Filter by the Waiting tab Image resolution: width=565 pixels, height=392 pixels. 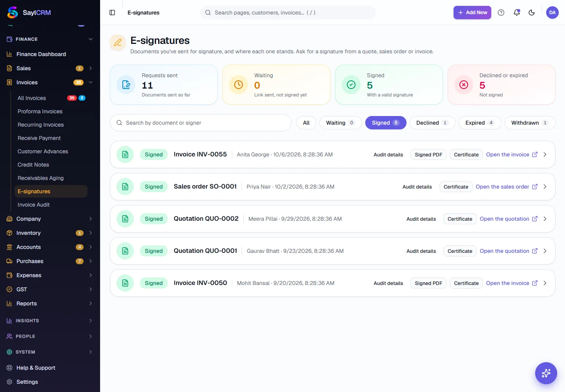click(x=341, y=123)
